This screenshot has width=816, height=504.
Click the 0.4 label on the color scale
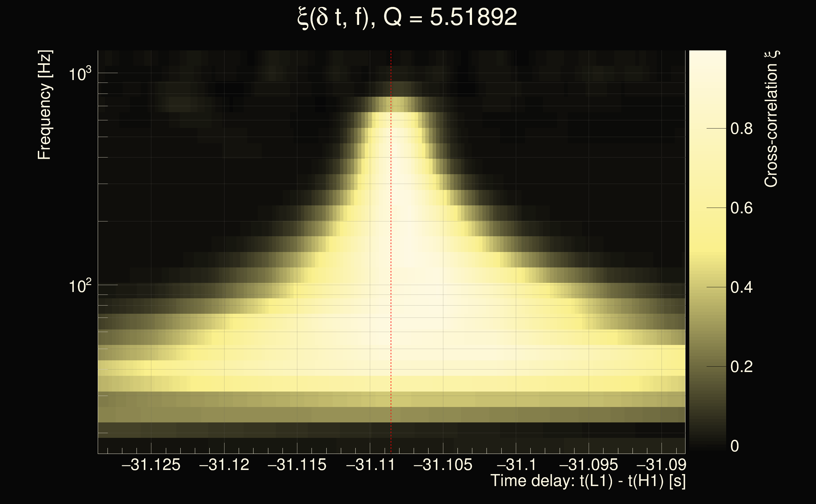(741, 287)
